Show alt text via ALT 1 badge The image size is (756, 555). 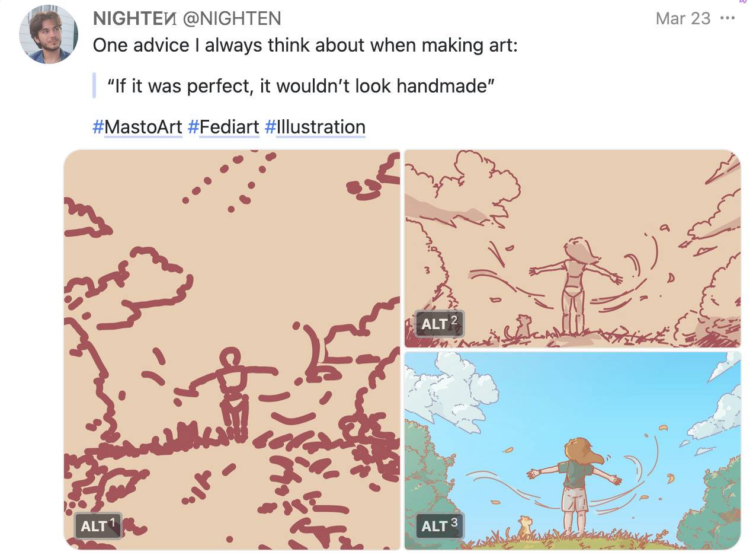pyautogui.click(x=98, y=525)
